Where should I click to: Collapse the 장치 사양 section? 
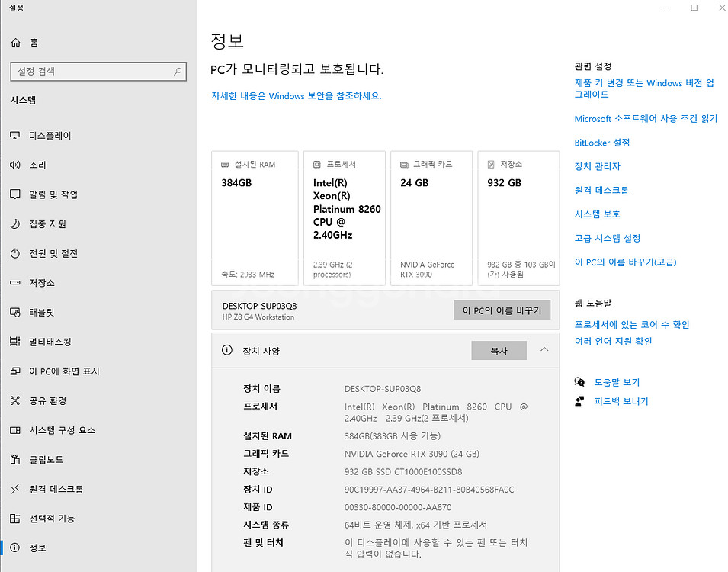pos(543,349)
